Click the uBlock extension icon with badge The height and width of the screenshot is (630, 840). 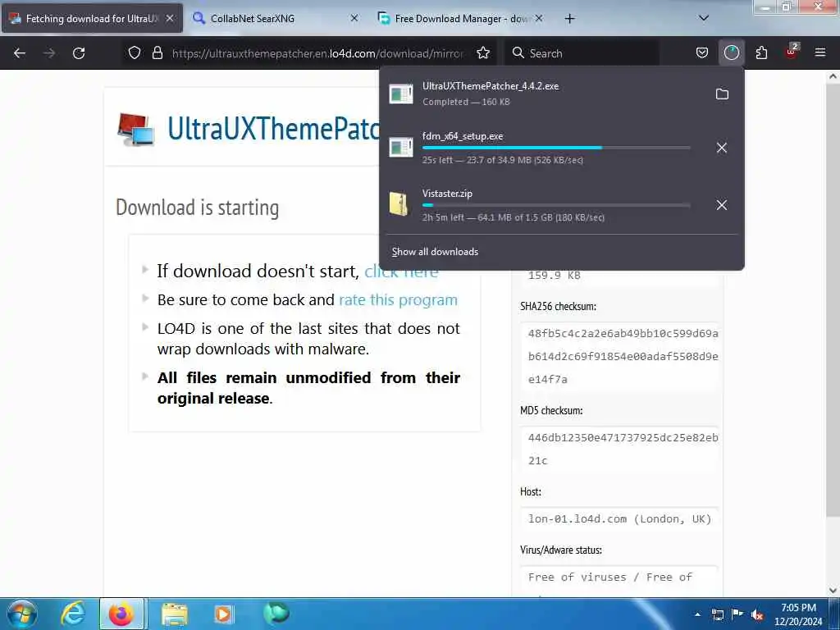tap(792, 52)
